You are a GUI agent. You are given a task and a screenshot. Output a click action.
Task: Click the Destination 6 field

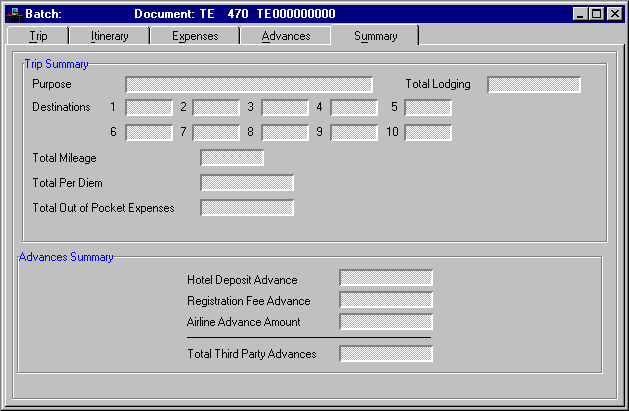coord(149,132)
